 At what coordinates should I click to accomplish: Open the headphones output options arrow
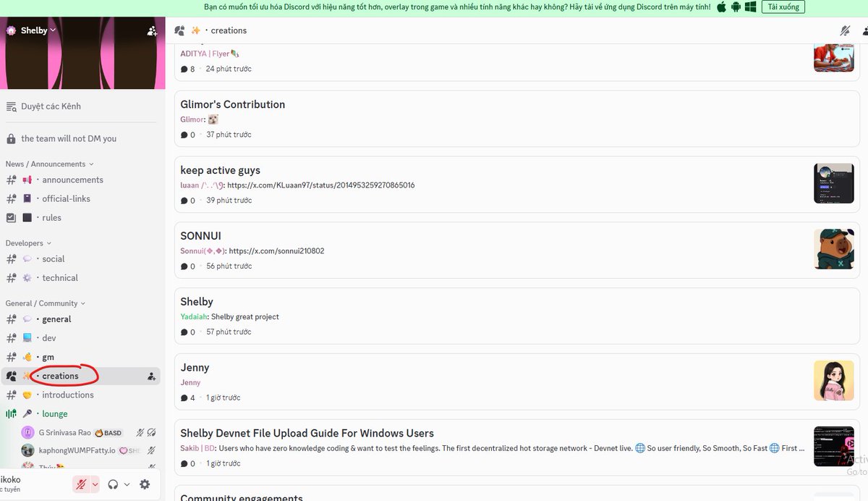pos(127,484)
